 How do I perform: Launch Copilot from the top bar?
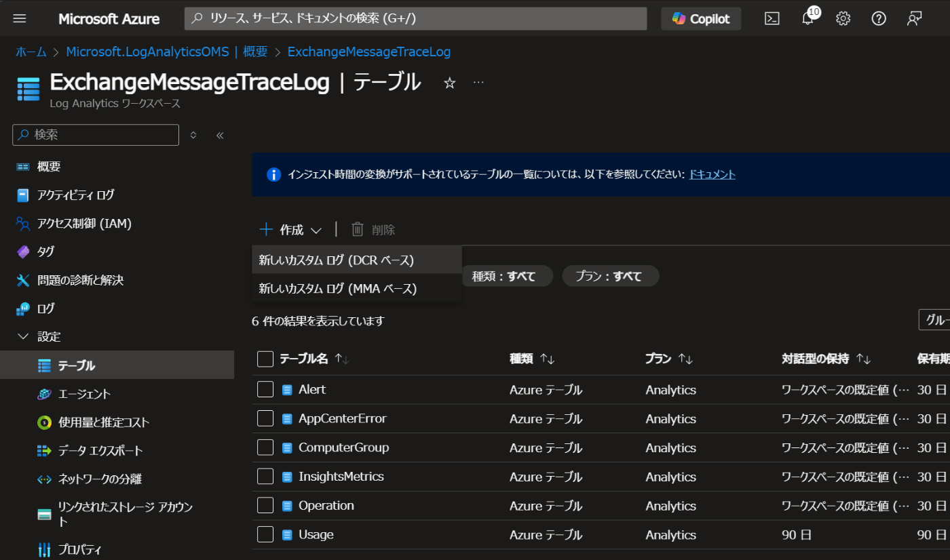701,19
